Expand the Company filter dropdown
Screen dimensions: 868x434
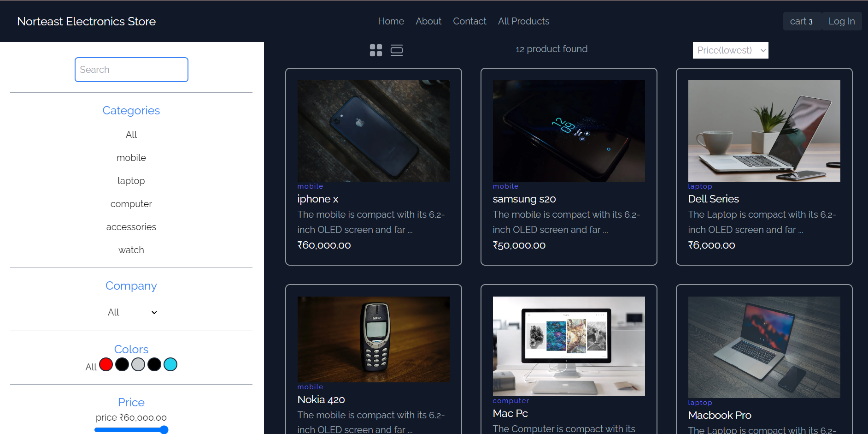(131, 312)
